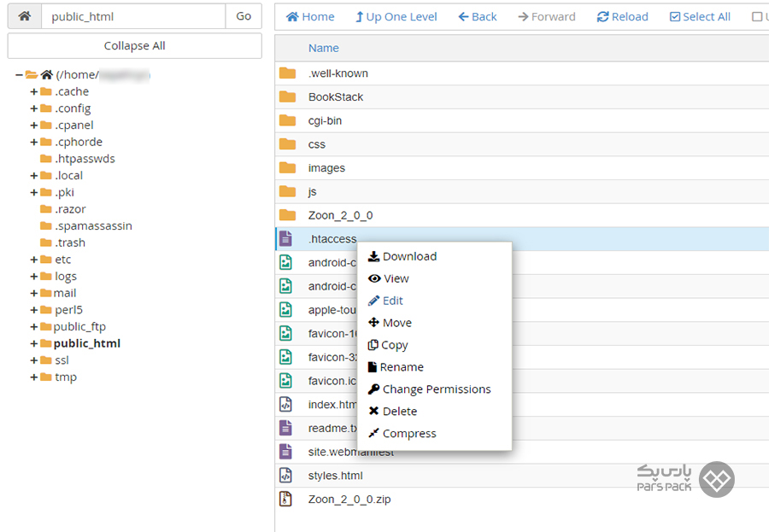The width and height of the screenshot is (769, 532).
Task: Select the ssl tree folder label
Action: tap(62, 360)
